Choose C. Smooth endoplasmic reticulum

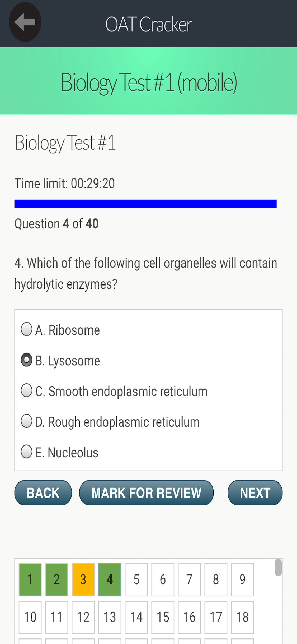coord(114,391)
